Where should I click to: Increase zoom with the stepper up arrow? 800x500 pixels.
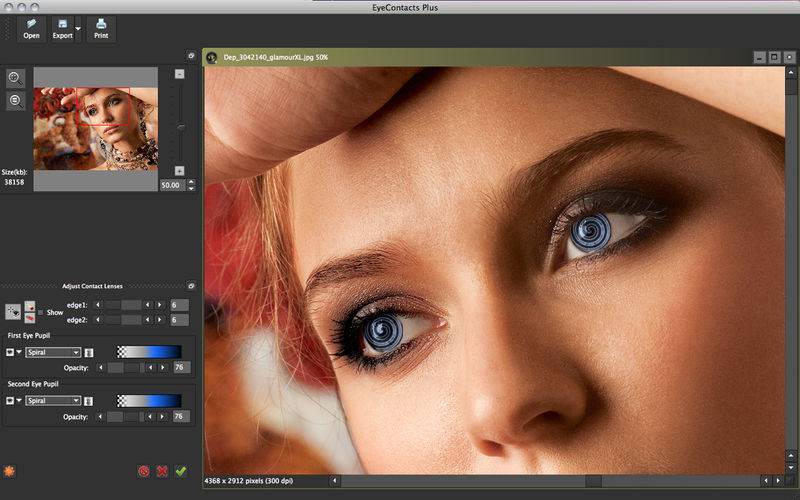coord(191,182)
